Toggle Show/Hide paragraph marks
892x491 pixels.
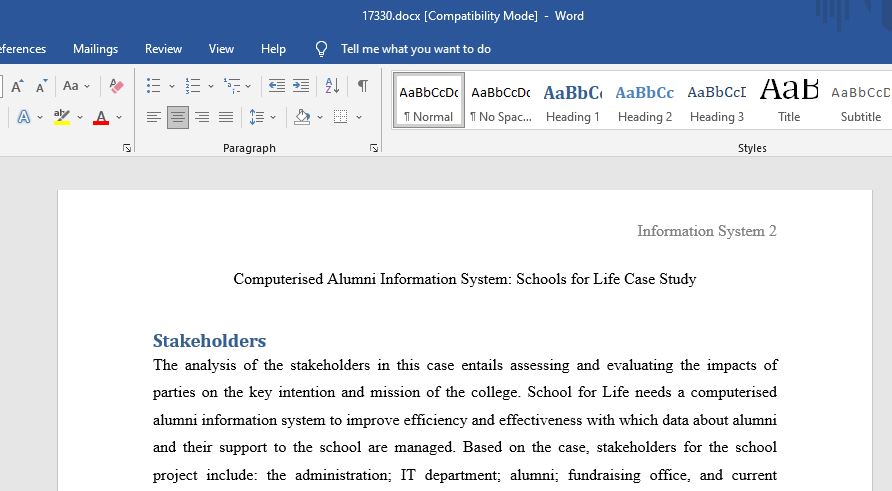(362, 86)
